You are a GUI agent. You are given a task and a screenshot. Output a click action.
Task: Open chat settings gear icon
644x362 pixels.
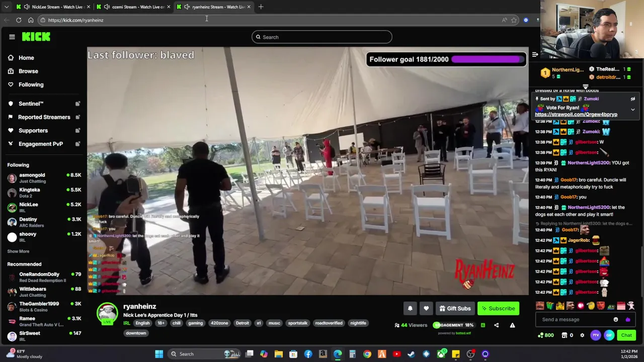click(x=582, y=335)
